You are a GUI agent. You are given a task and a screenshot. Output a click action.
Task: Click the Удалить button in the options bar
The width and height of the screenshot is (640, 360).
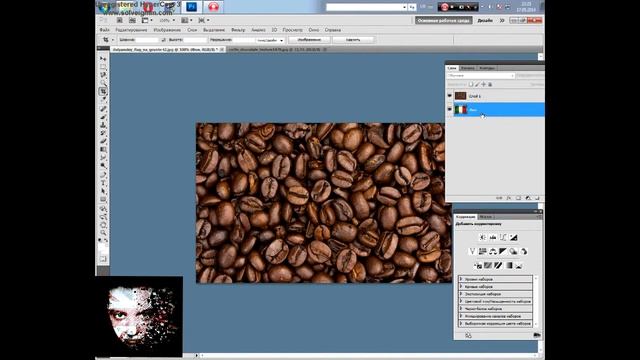(353, 40)
